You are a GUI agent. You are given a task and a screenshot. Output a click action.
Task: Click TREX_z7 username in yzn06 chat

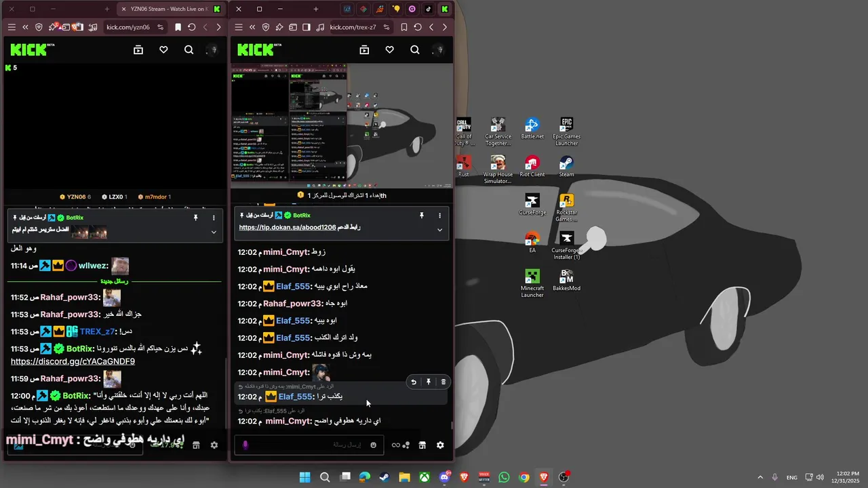98,331
